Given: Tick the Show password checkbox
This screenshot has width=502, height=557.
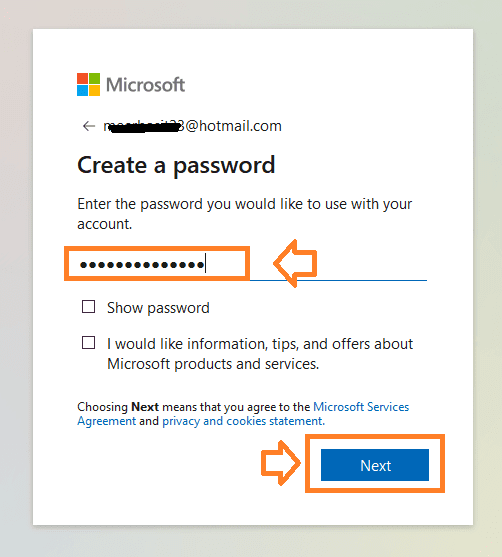Looking at the screenshot, I should click(x=88, y=307).
